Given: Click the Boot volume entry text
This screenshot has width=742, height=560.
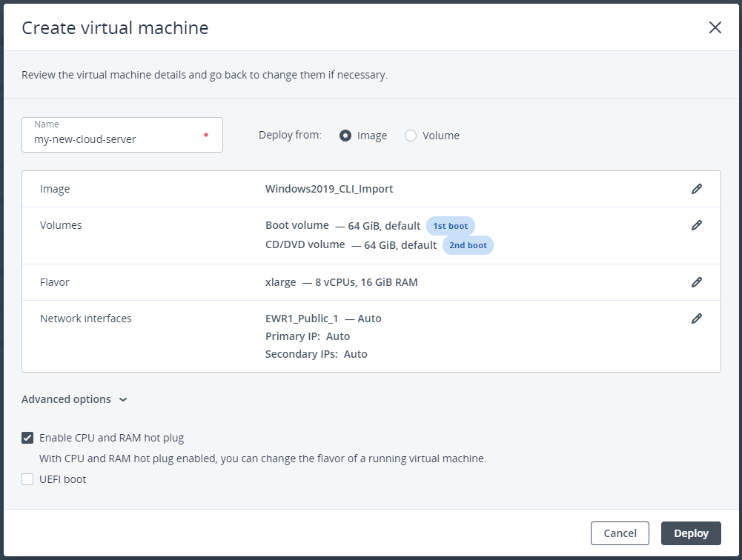Looking at the screenshot, I should click(x=297, y=225).
